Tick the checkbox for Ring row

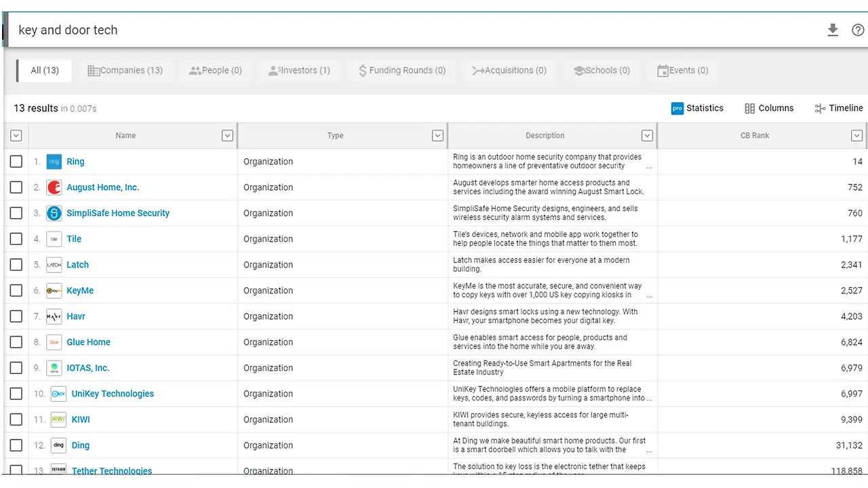[x=16, y=162]
